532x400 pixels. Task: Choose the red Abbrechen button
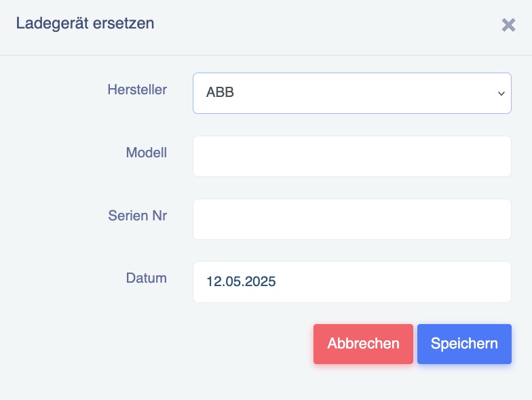(x=363, y=344)
